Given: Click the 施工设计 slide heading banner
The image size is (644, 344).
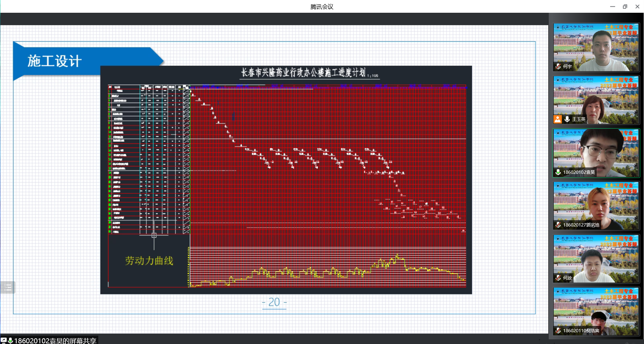Looking at the screenshot, I should (x=54, y=61).
